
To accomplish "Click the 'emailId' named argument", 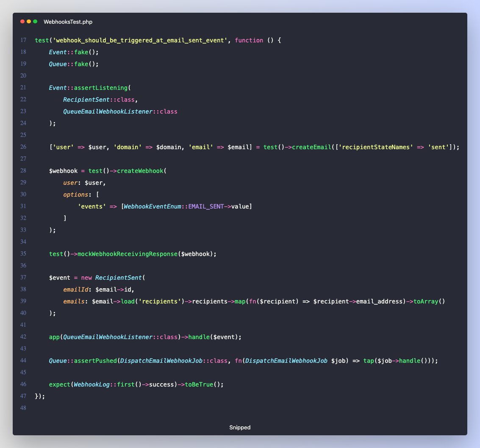I will (x=75, y=289).
